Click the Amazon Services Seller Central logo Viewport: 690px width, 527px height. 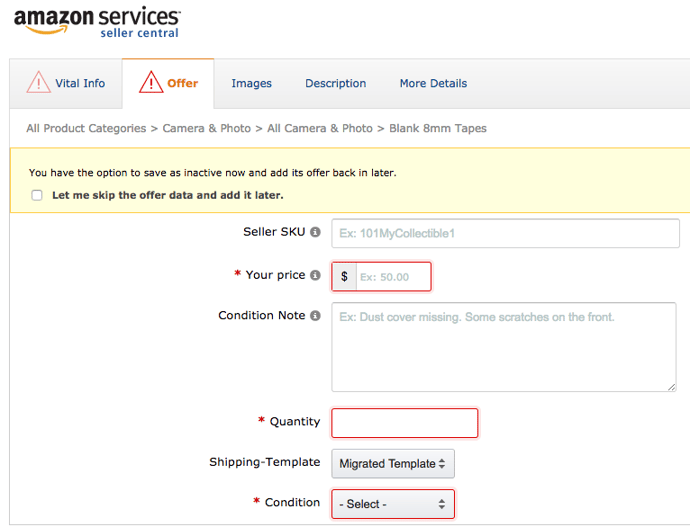[97, 22]
